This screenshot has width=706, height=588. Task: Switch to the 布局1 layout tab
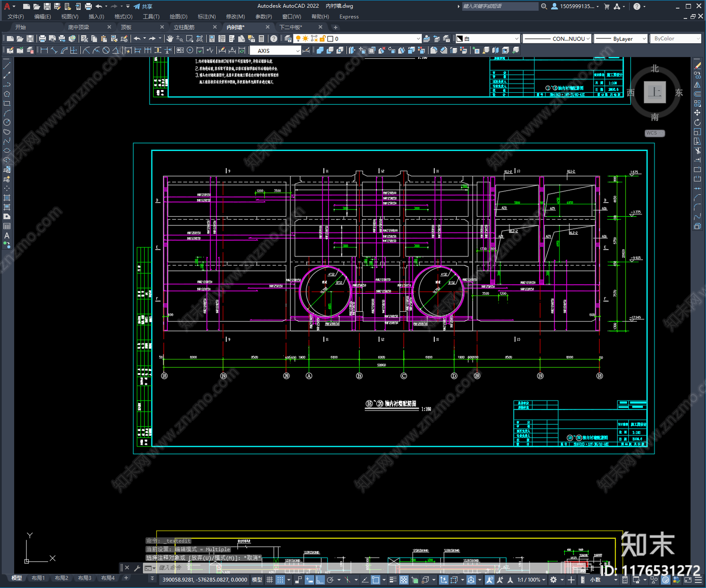(x=38, y=578)
